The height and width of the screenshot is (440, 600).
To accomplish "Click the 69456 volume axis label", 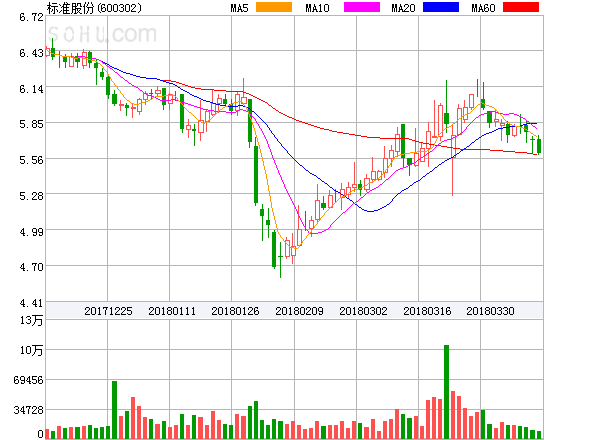I will click(x=28, y=380).
